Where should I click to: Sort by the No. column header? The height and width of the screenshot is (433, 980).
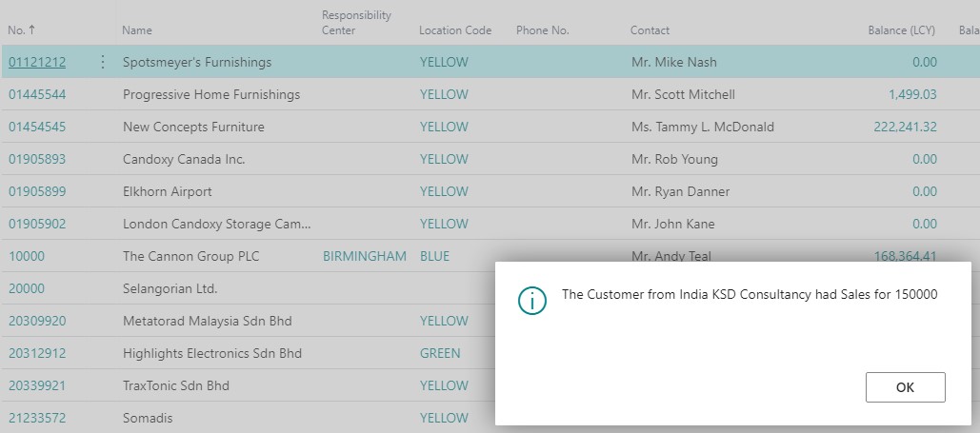pos(17,30)
